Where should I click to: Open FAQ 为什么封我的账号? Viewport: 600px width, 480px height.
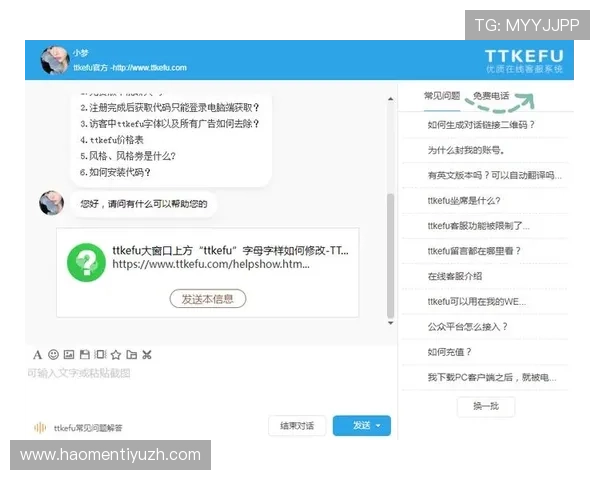coord(466,150)
